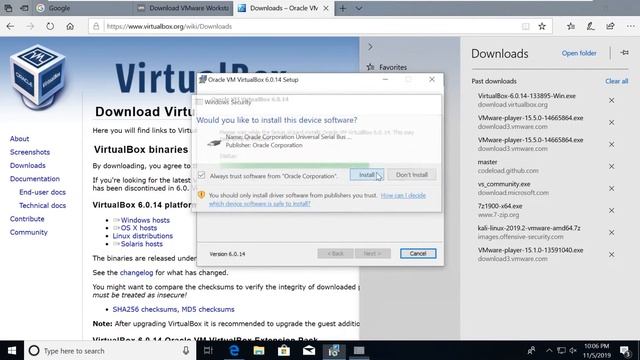Cancel the VirtualBox setup wizard

pos(418,253)
